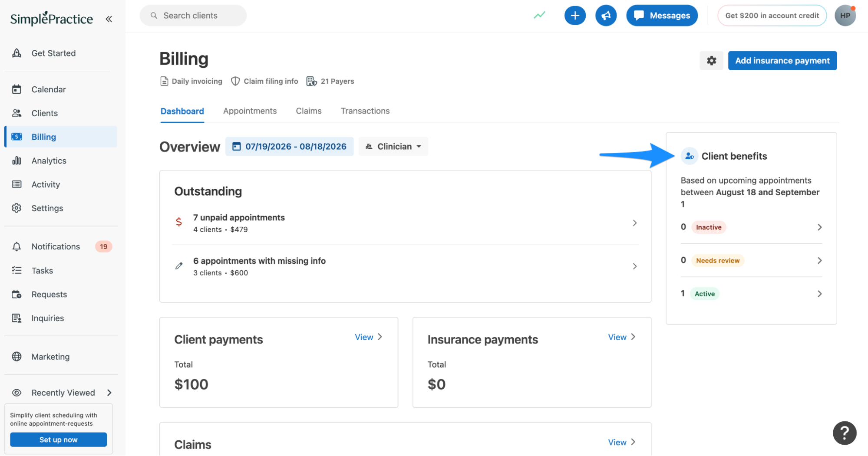Open the date range 07/19/2026 - 08/18/2026 picker

coord(289,146)
